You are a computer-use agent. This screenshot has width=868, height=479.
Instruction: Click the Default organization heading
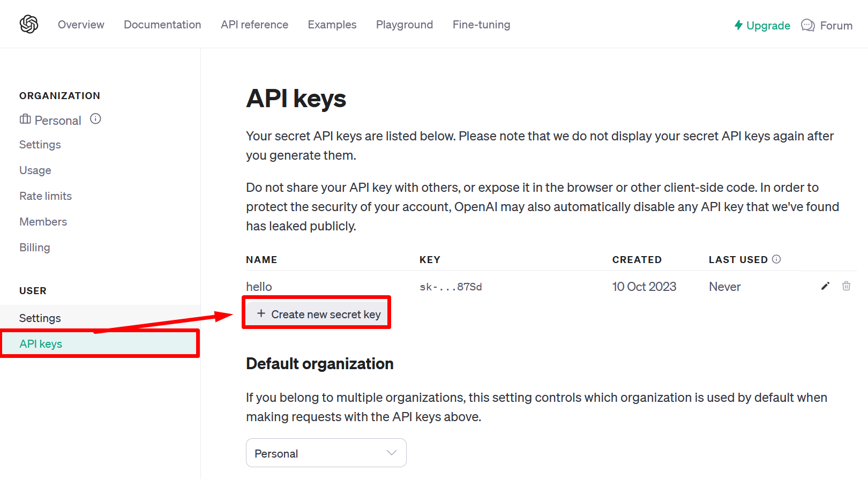[320, 364]
